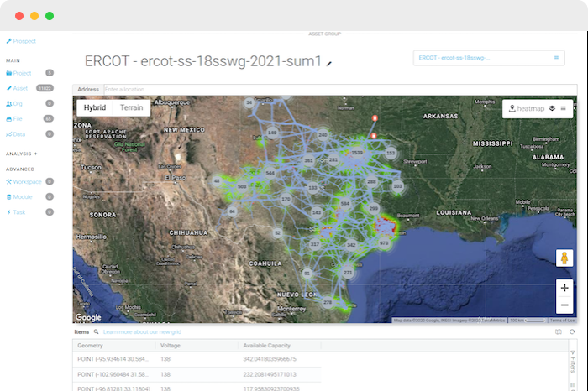
Task: Click the 149 cluster marker in the panhandle
Action: (272, 133)
